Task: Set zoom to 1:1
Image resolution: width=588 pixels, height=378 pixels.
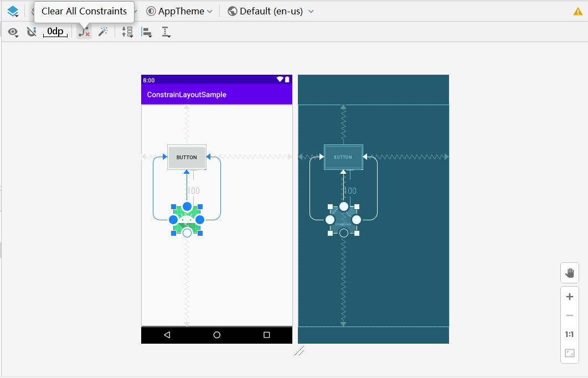Action: [570, 334]
